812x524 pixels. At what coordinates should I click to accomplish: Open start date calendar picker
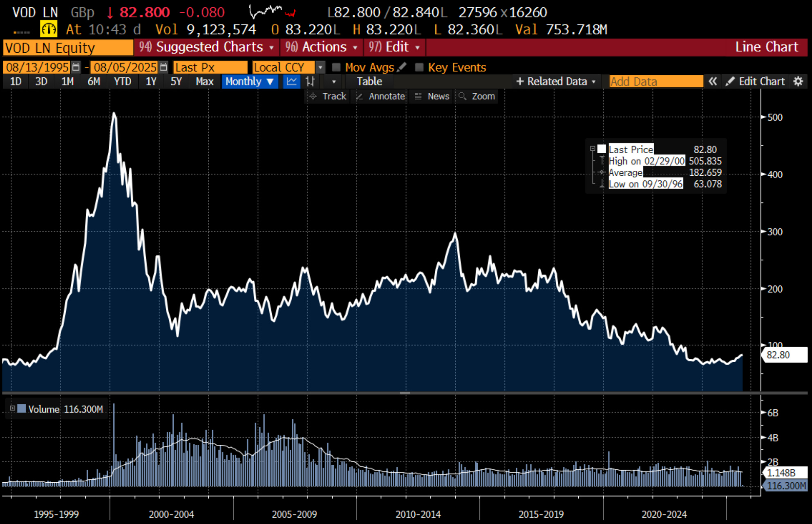click(x=76, y=67)
